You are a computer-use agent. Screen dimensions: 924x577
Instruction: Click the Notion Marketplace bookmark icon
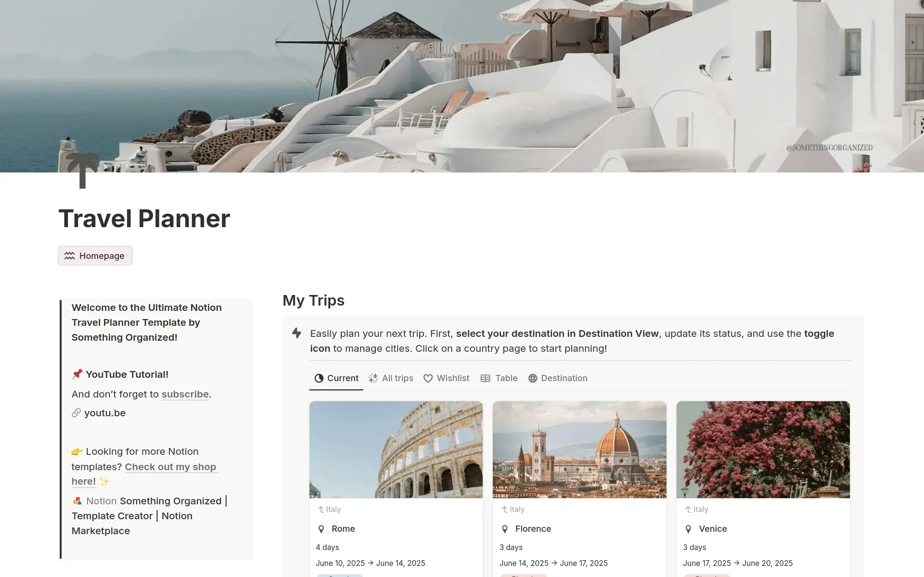77,501
